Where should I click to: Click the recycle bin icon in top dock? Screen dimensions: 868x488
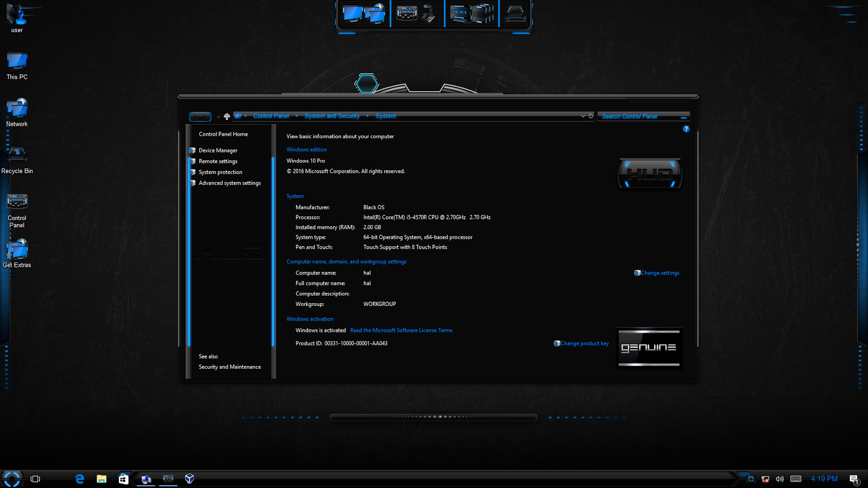[514, 14]
